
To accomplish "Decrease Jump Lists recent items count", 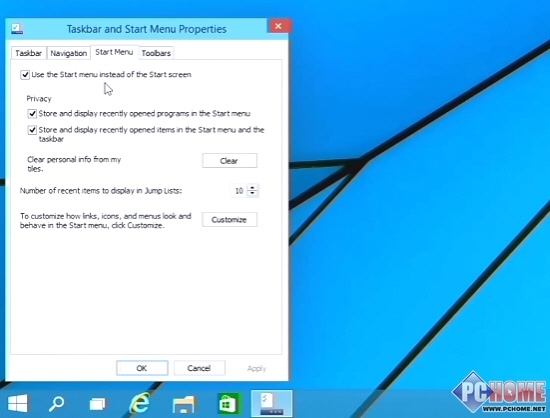I will click(253, 194).
